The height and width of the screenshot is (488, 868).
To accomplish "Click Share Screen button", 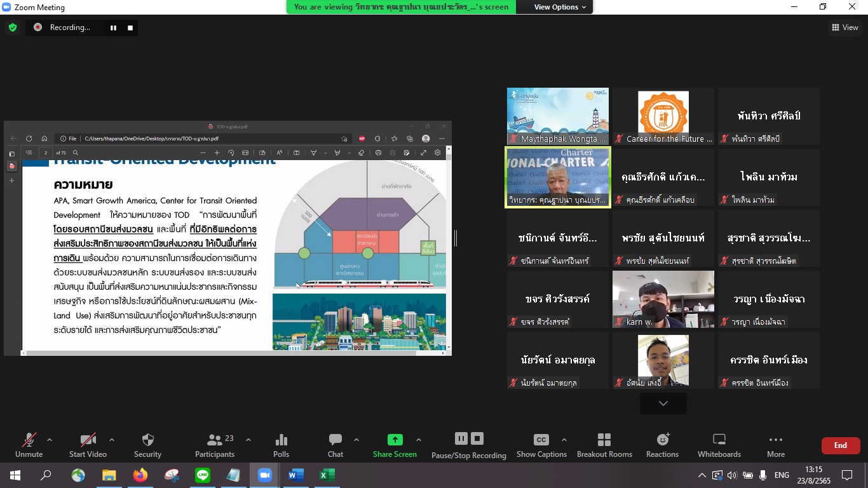I will click(395, 445).
